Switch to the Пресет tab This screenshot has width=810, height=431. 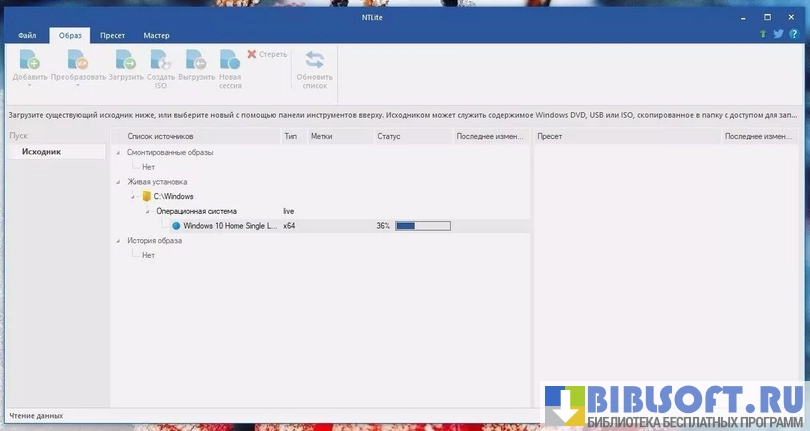tap(112, 35)
